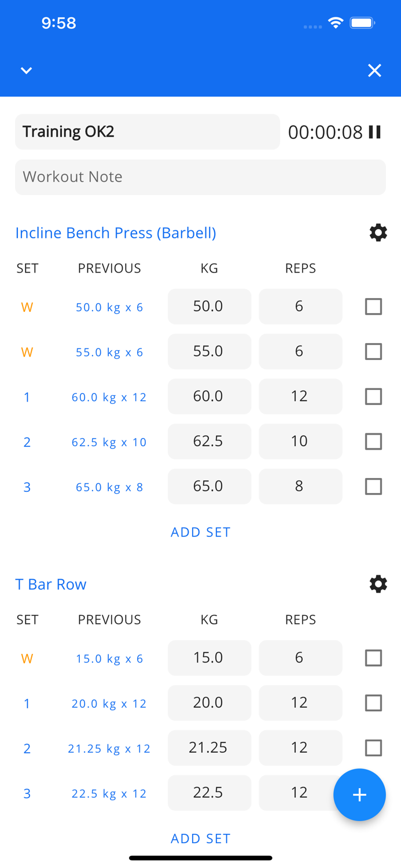Tap the cellular signal dots
Screen dimensions: 401x868
(312, 25)
